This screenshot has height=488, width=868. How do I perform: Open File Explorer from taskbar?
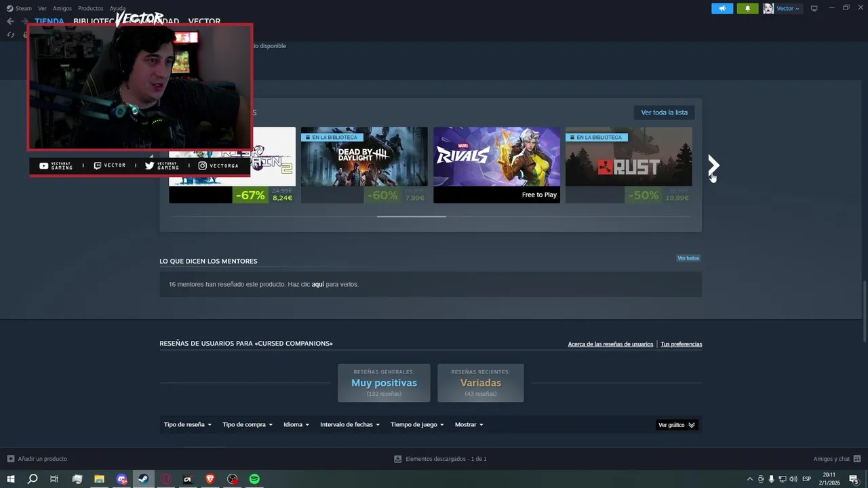point(99,479)
